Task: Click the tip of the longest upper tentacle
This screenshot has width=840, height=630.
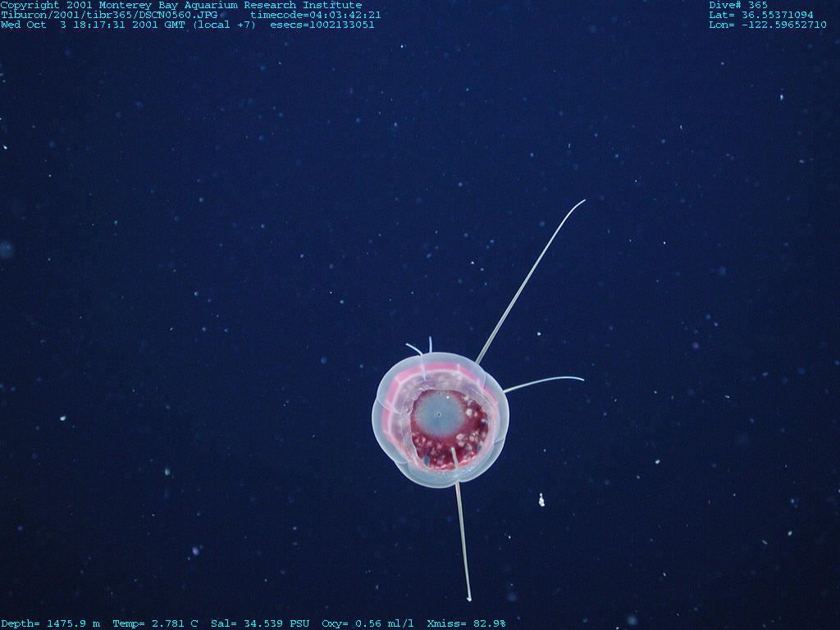Action: coord(583,201)
